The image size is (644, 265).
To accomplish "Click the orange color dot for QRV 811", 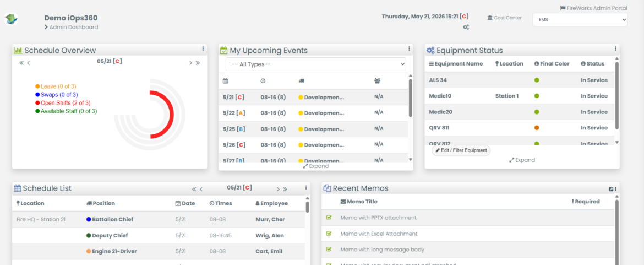I will pos(537,128).
